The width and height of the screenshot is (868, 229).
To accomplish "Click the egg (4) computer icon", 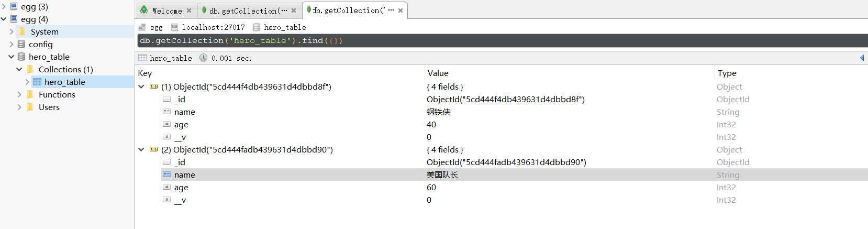I will coord(14,19).
